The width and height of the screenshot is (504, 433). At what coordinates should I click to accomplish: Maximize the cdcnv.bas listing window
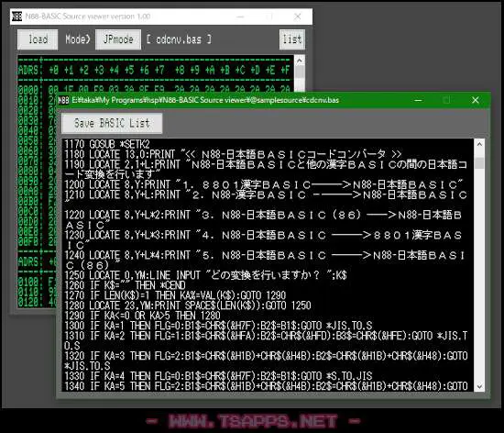pos(446,100)
